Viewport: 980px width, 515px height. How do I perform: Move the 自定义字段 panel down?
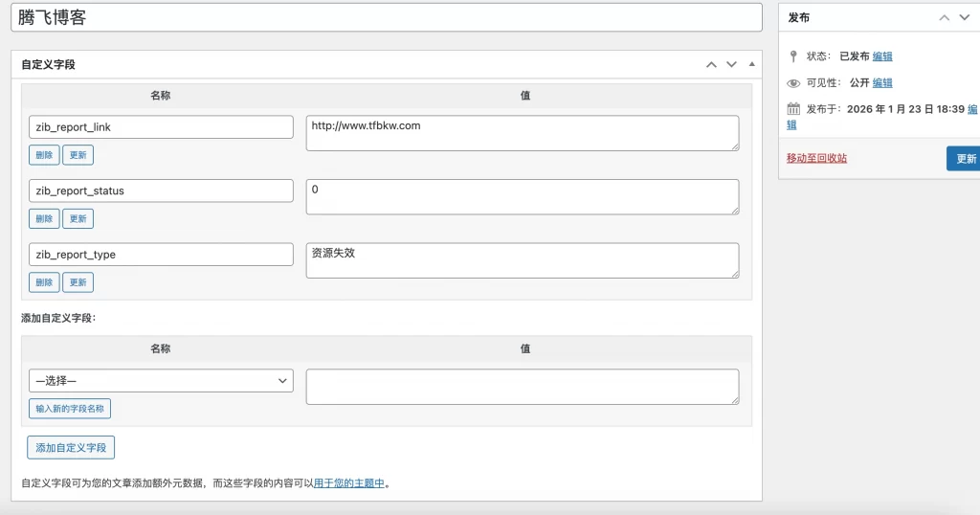pyautogui.click(x=731, y=65)
